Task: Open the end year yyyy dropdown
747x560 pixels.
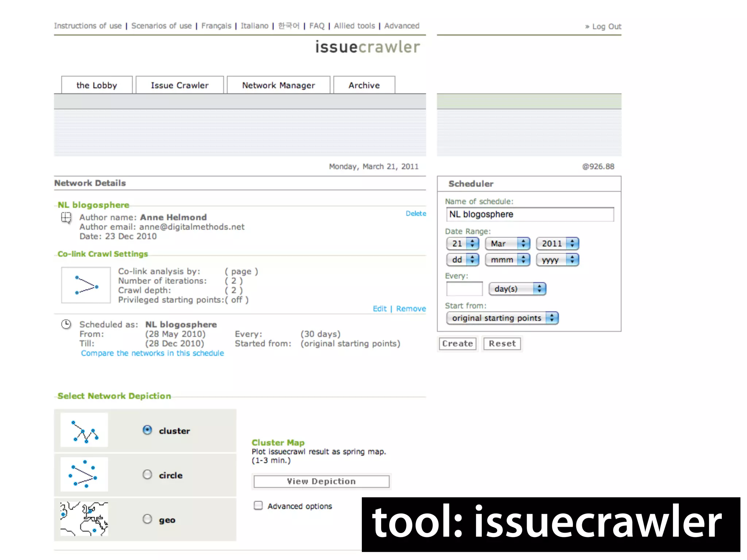Action: [x=557, y=260]
